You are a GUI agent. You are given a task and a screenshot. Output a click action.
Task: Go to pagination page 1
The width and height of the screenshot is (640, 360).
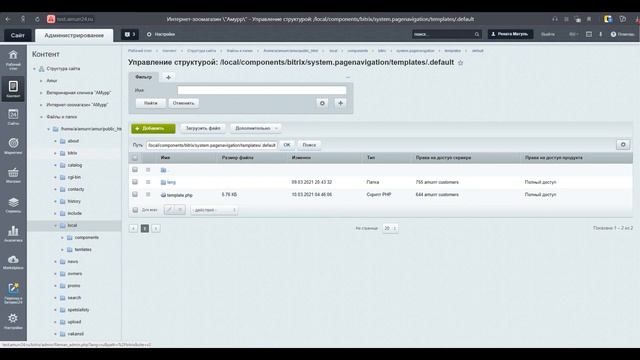pyautogui.click(x=144, y=228)
